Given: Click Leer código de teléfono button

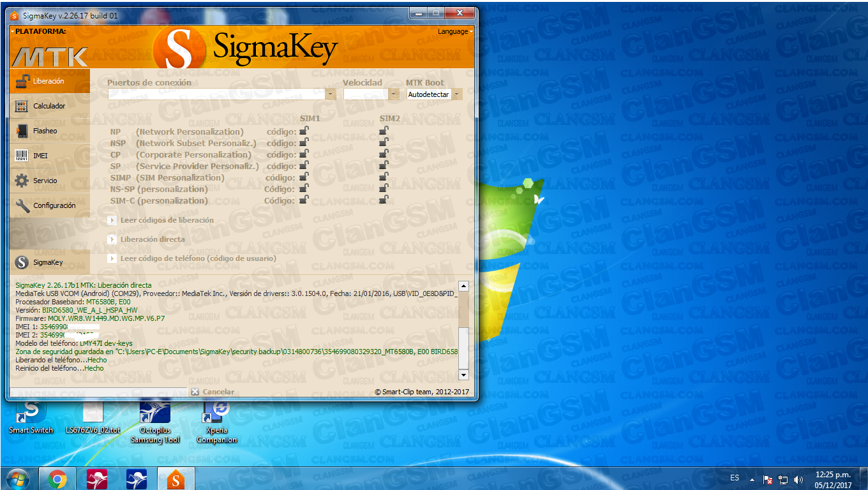Looking at the screenshot, I should [x=192, y=258].
